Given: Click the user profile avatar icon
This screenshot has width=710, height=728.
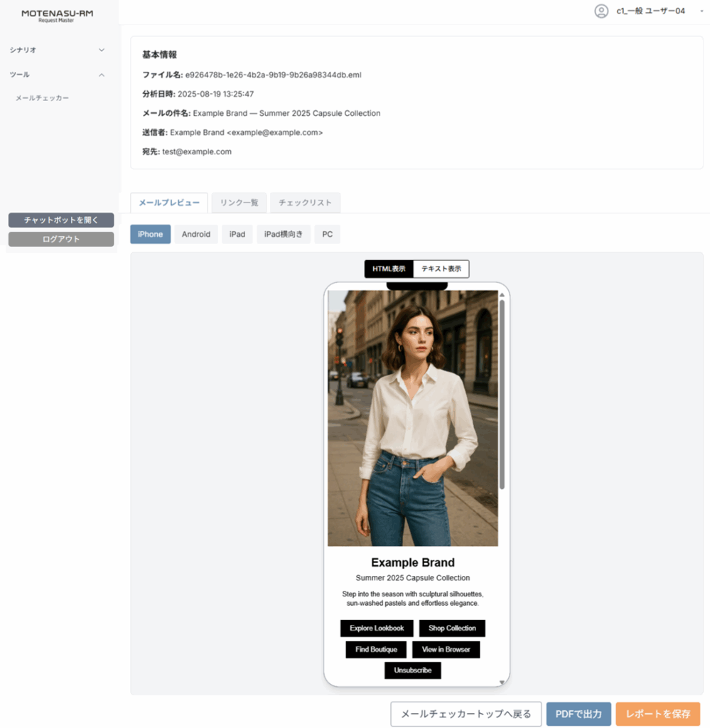Looking at the screenshot, I should pyautogui.click(x=601, y=11).
